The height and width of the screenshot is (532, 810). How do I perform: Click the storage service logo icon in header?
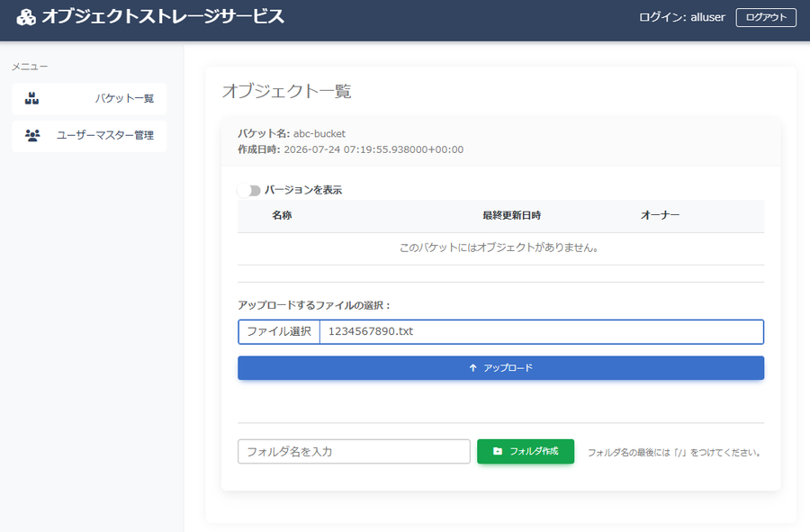[x=26, y=17]
